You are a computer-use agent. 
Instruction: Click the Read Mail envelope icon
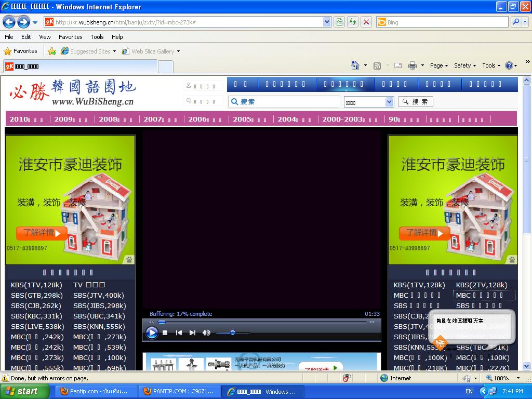[398, 65]
